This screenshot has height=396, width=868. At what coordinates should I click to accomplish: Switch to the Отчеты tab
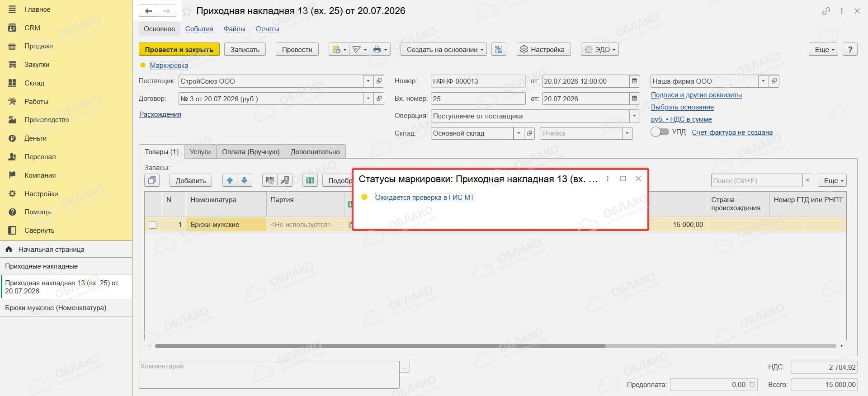(x=267, y=29)
